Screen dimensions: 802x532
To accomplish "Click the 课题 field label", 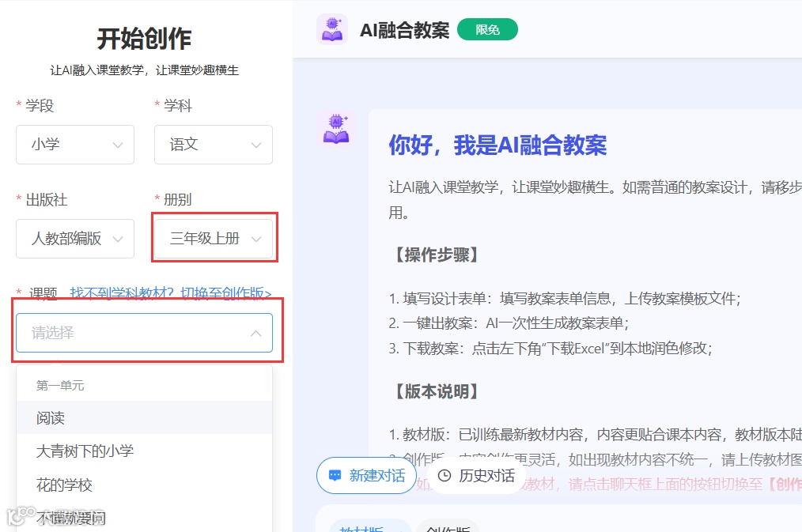I will (x=43, y=293).
